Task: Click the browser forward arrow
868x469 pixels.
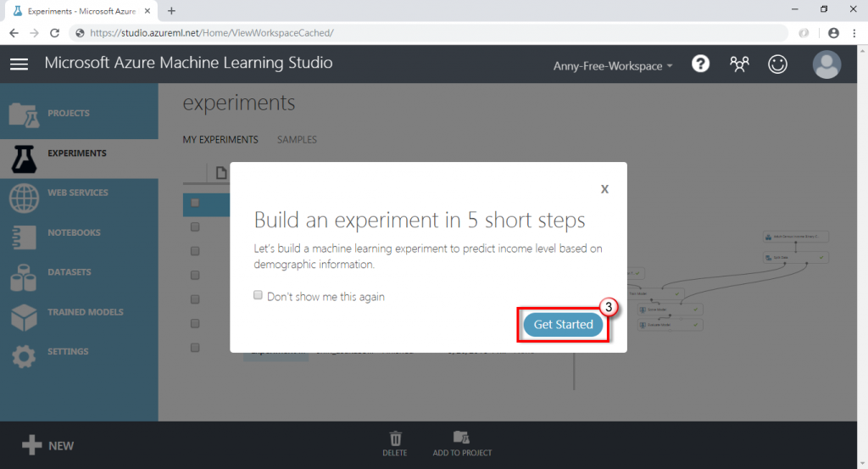Action: click(x=34, y=33)
